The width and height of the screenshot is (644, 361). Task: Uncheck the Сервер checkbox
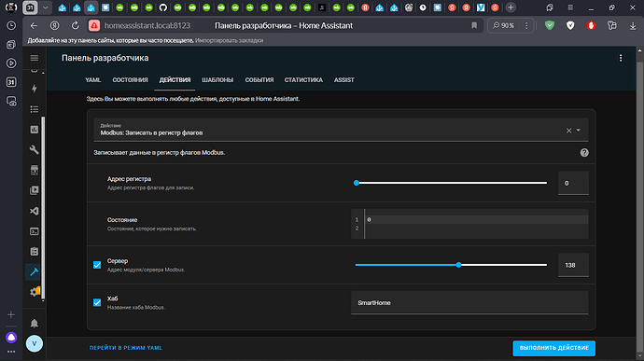click(x=97, y=265)
